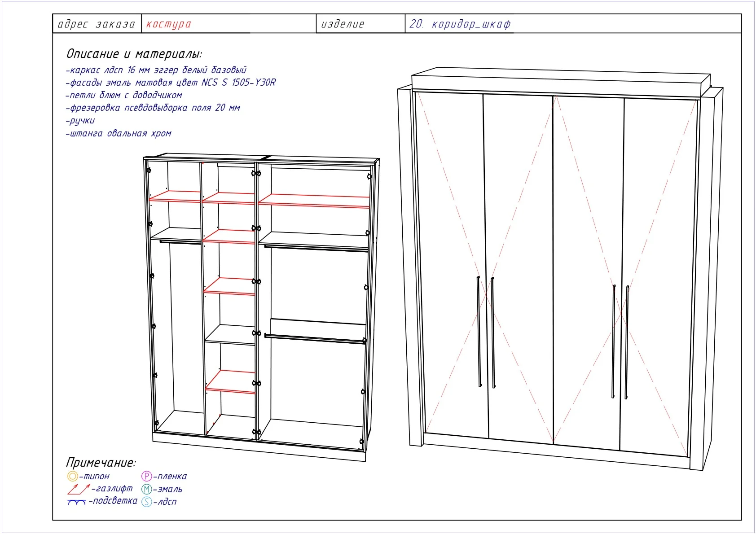This screenshot has height=534, width=756.
Task: Click the wide red top shelf in right section
Action: coord(314,201)
